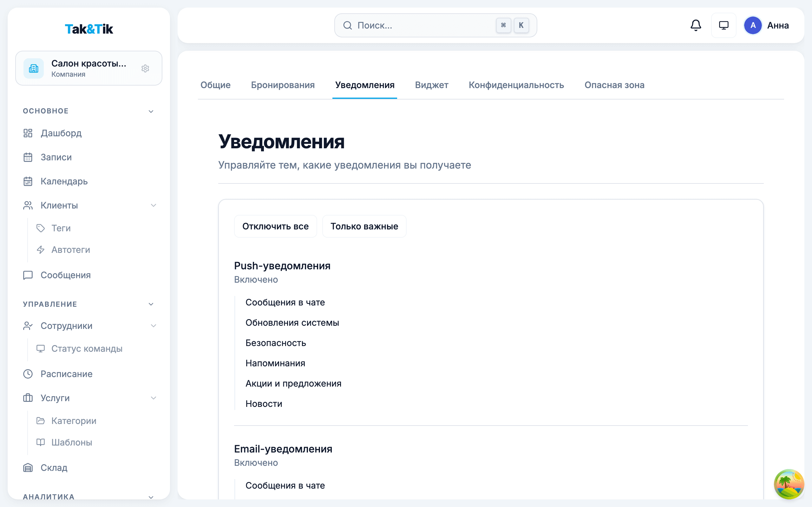Open the Дашборд section icon
This screenshot has height=507, width=812.
click(28, 133)
